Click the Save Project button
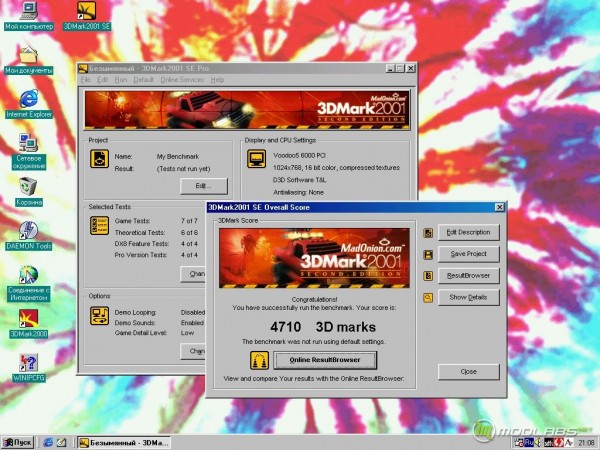Screen dimensions: 600x450 pos(468,254)
